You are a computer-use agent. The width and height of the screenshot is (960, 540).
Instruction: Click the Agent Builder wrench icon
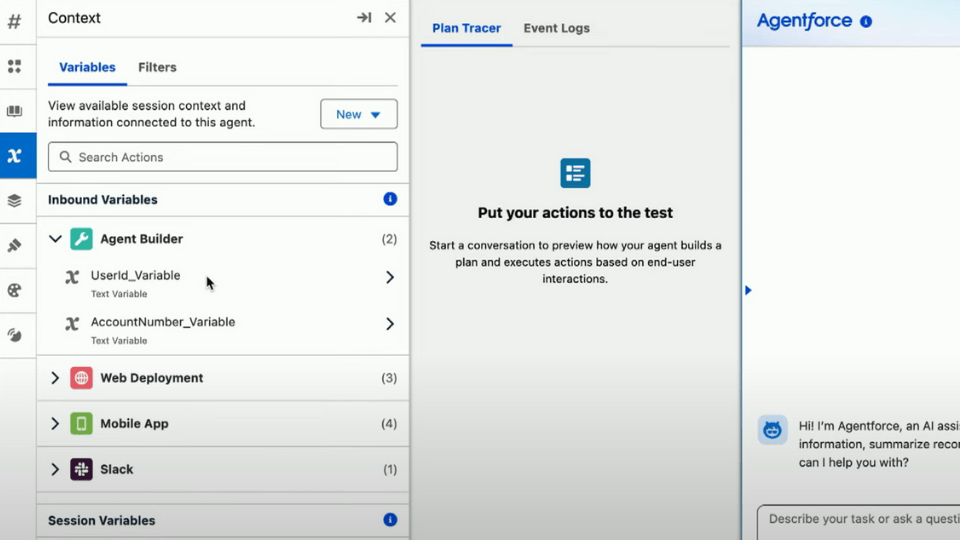click(x=81, y=239)
